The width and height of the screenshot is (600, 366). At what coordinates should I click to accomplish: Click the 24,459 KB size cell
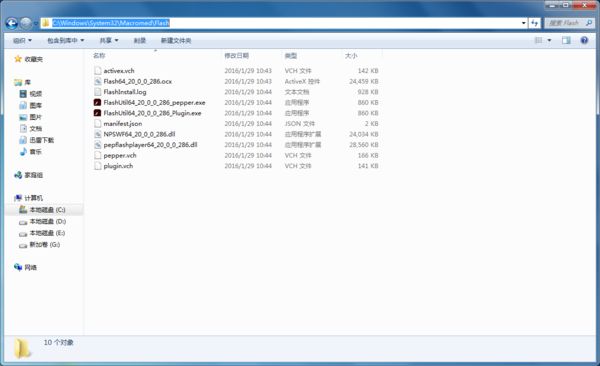point(364,82)
